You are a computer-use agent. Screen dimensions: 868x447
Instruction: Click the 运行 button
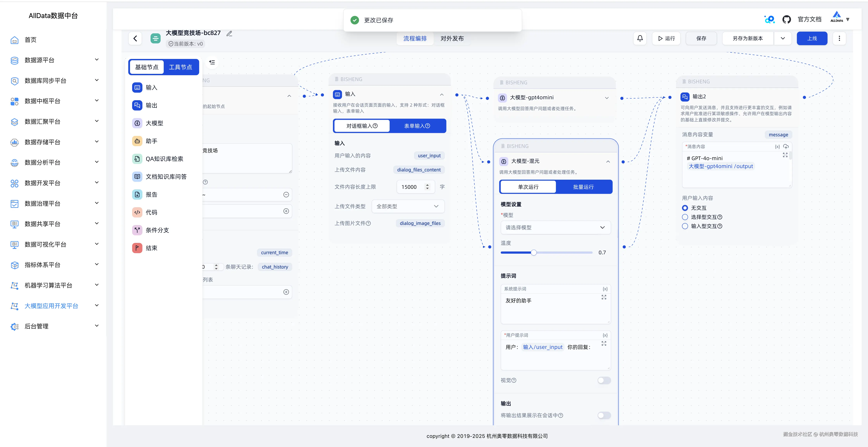666,38
